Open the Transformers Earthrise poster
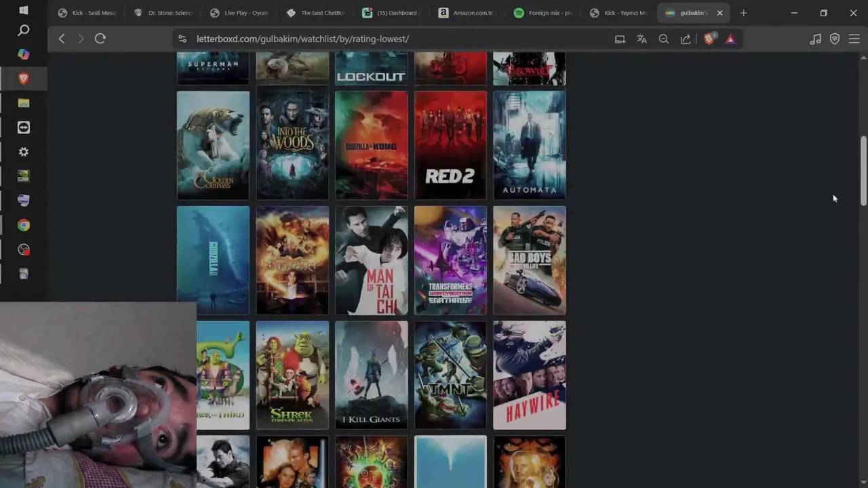Screen dimensions: 868x488 [x=450, y=260]
